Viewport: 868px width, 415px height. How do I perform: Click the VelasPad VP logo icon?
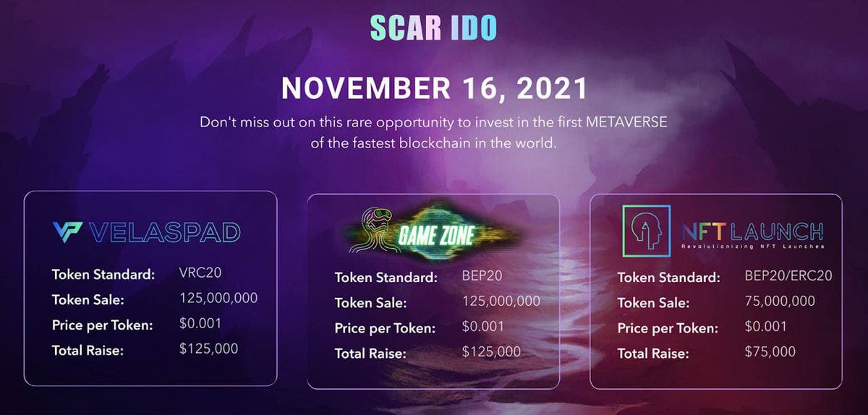tap(68, 232)
